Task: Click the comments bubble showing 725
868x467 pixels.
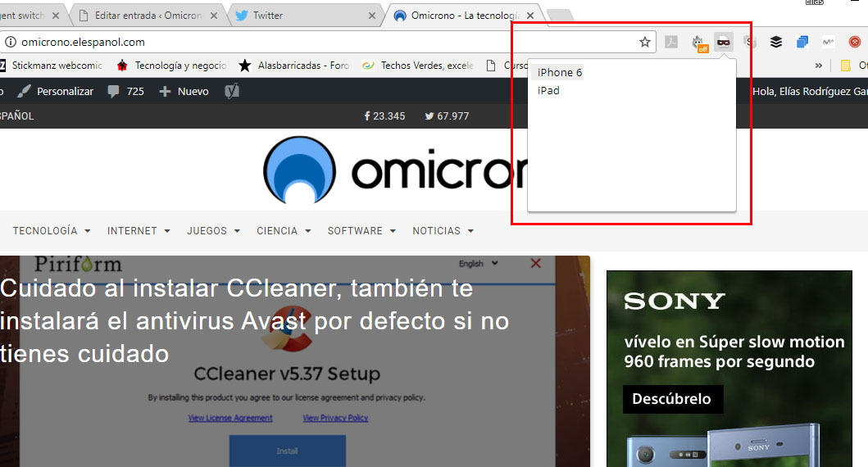Action: [x=125, y=91]
